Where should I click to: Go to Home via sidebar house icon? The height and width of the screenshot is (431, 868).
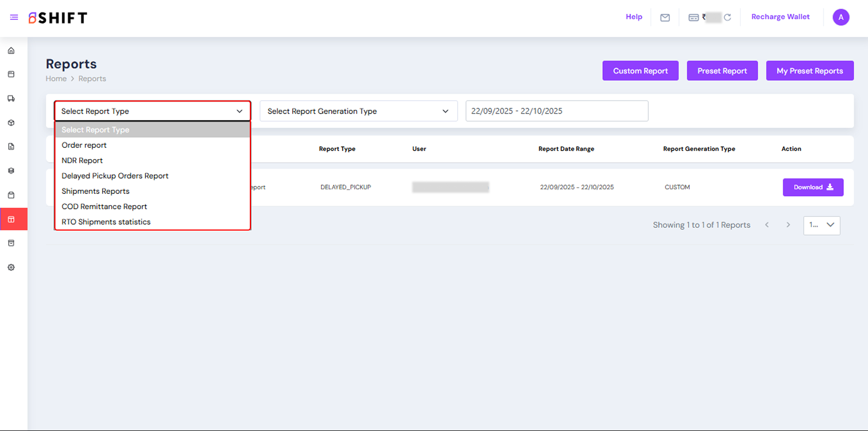click(x=11, y=51)
